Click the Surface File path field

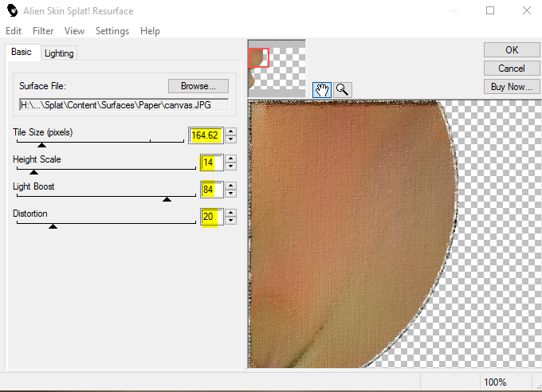(x=124, y=104)
